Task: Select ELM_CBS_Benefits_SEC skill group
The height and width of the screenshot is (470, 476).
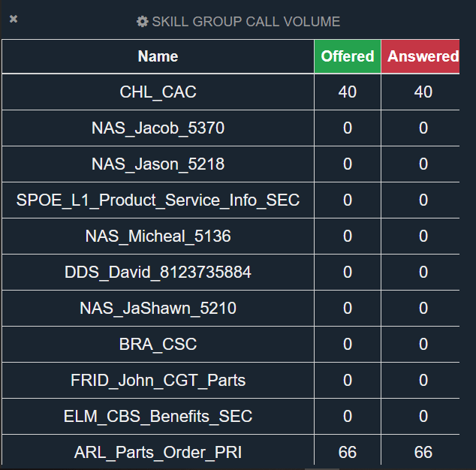Action: click(158, 417)
